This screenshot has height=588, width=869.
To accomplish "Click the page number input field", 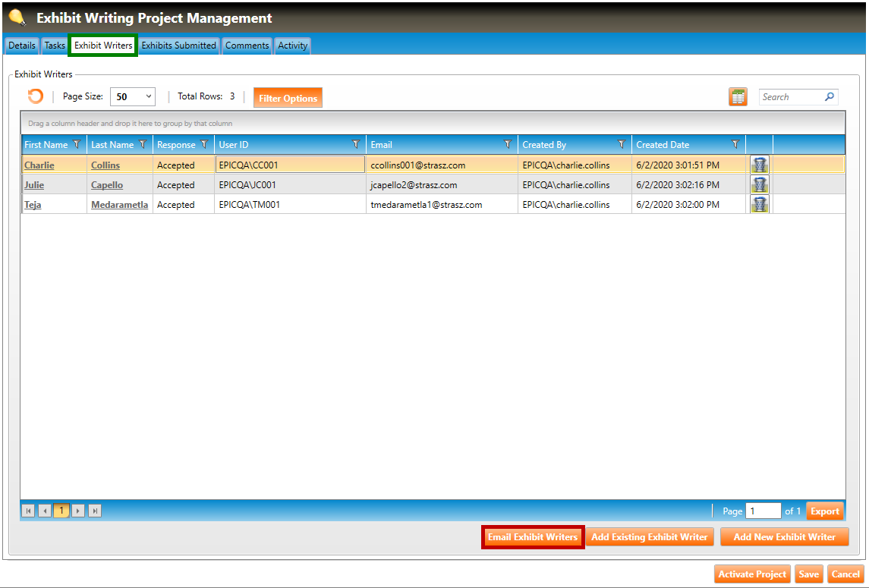I will click(x=763, y=511).
